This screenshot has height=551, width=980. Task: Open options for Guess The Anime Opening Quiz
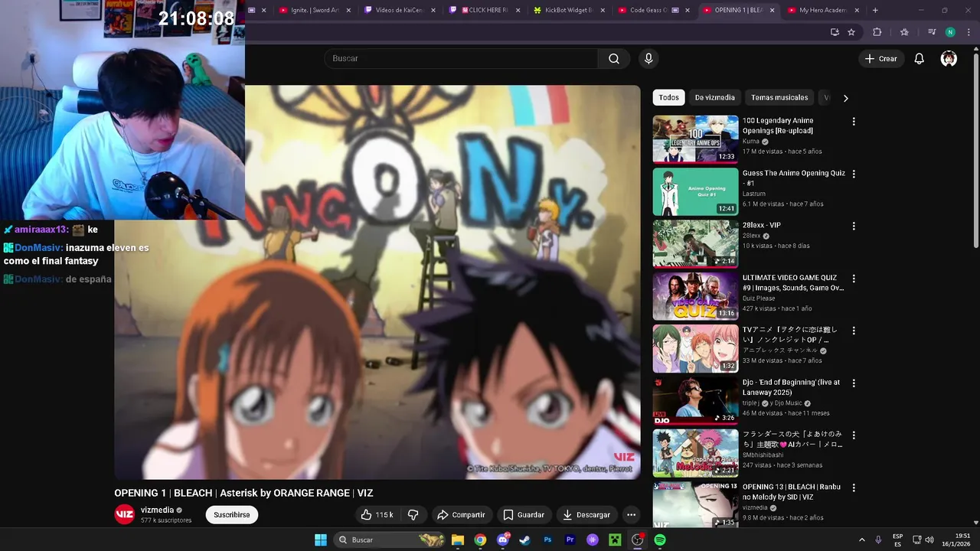tap(854, 174)
